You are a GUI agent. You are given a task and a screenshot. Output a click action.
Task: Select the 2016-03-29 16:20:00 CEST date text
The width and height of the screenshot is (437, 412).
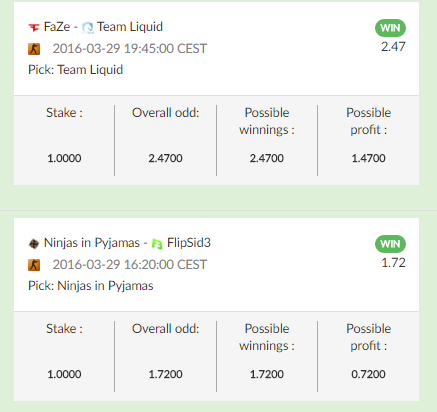point(130,265)
